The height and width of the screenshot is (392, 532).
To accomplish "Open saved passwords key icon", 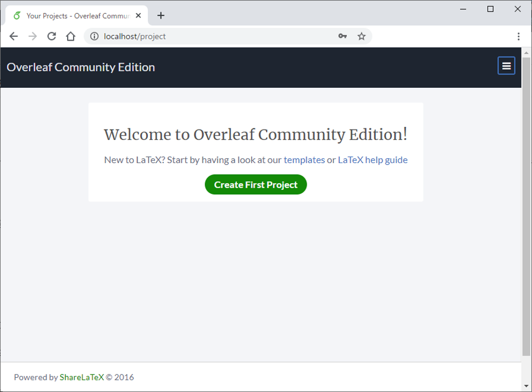I will pyautogui.click(x=343, y=36).
